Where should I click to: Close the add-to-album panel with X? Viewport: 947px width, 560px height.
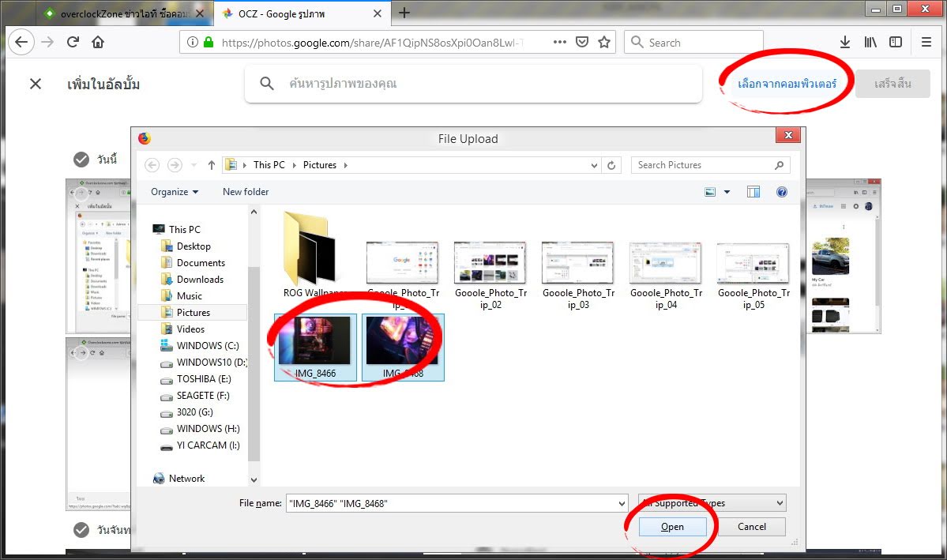click(36, 84)
